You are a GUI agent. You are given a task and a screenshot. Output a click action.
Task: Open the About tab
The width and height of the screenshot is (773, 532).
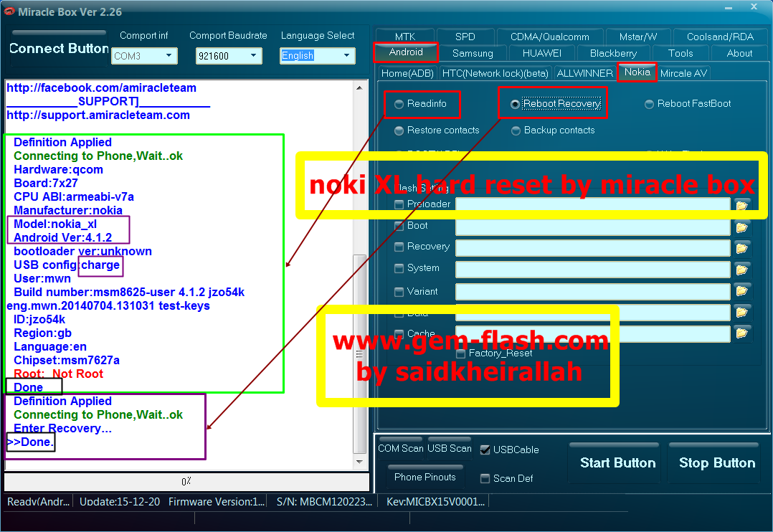click(x=739, y=53)
